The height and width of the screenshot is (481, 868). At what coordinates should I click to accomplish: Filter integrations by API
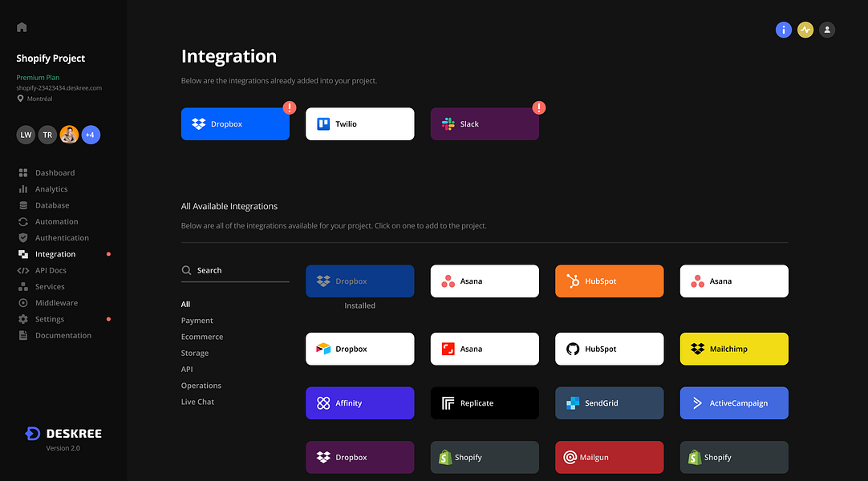(187, 370)
